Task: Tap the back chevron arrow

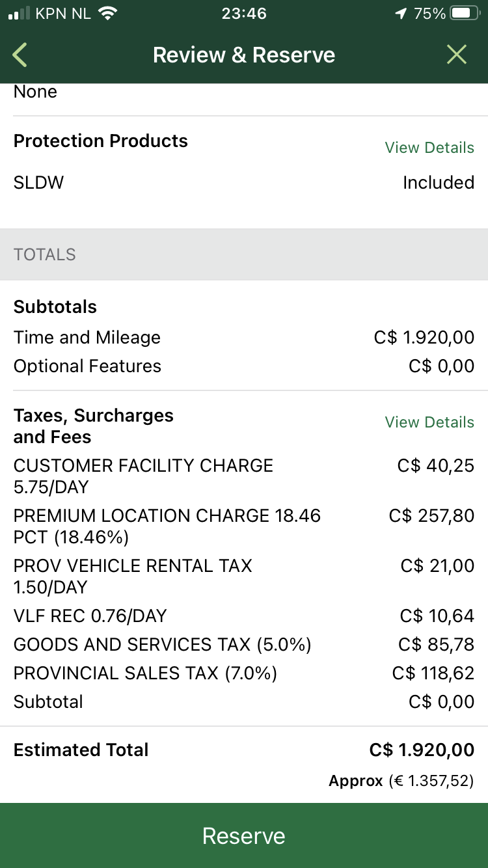Action: (x=20, y=55)
